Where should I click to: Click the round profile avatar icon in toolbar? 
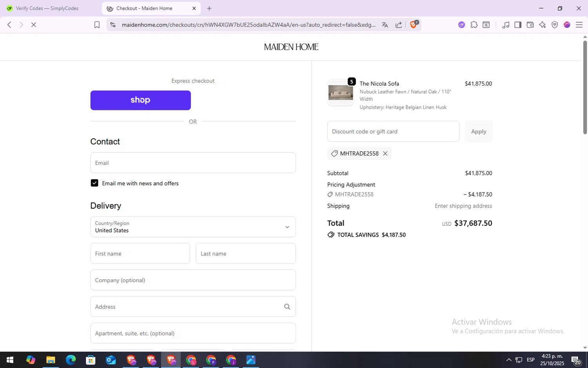pyautogui.click(x=567, y=25)
